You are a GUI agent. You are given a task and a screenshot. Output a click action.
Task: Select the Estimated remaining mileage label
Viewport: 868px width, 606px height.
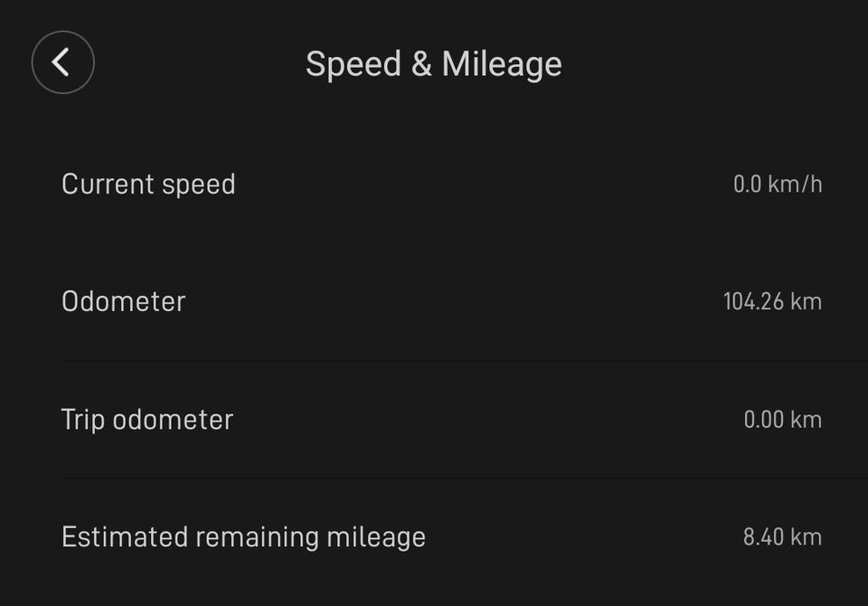click(x=243, y=536)
